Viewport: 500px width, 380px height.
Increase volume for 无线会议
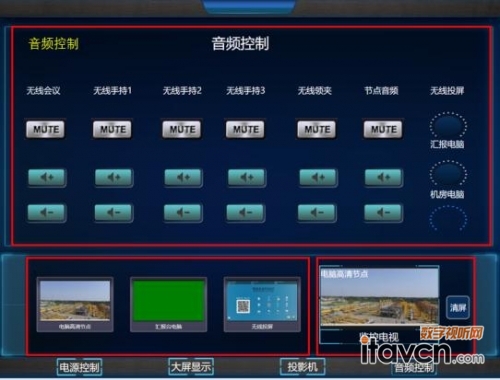tap(47, 178)
